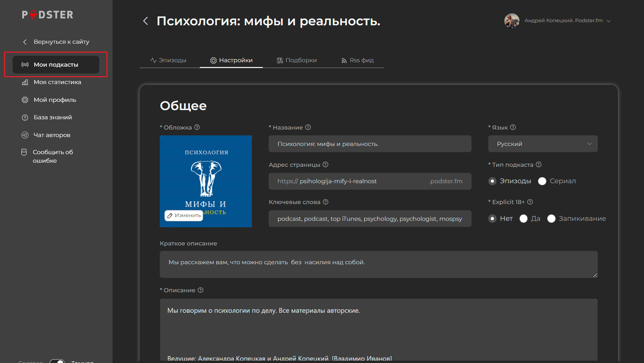644x363 pixels.
Task: Click help icon next to Ключевые слова
Action: point(326,202)
